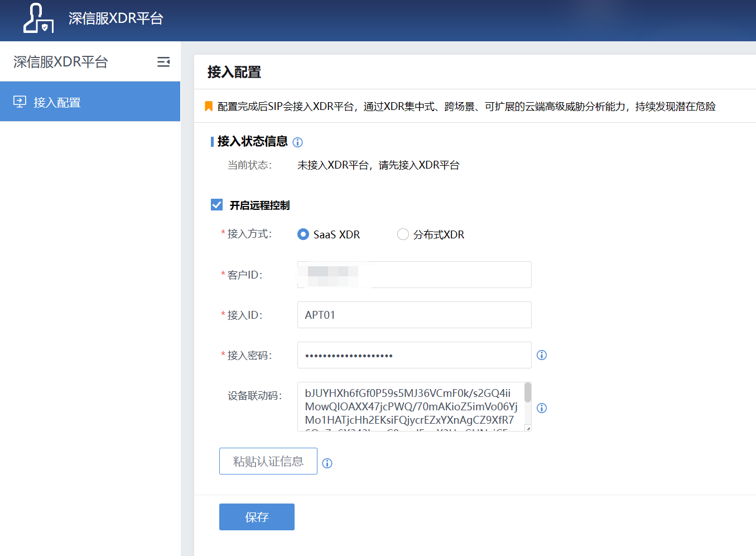This screenshot has width=756, height=556.
Task: Click the info icon next to 粘贴认证信息
Action: tap(328, 463)
